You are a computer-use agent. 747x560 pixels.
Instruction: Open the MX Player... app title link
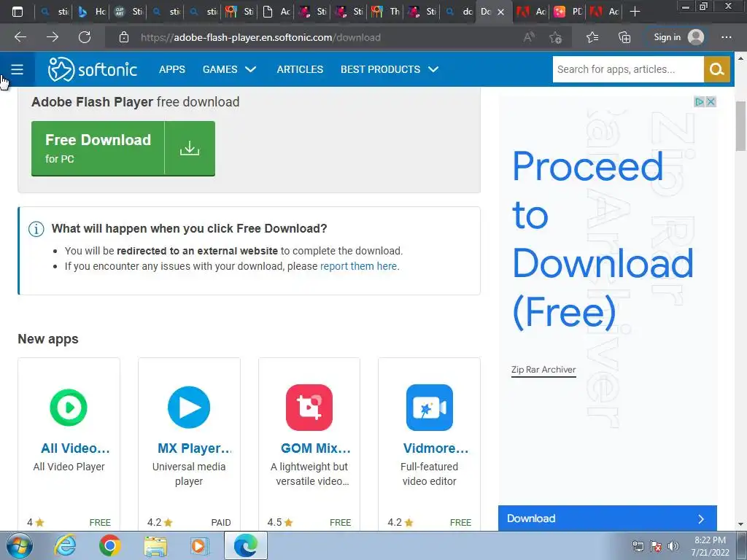[194, 448]
